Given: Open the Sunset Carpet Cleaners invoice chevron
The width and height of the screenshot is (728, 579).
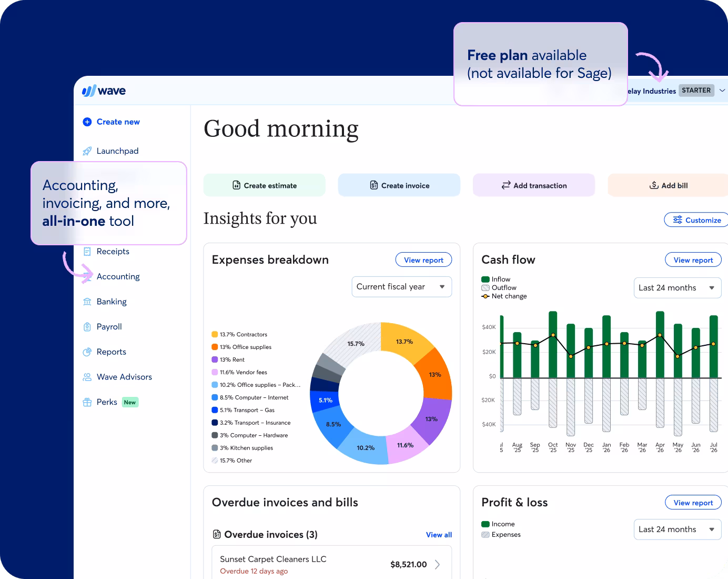Looking at the screenshot, I should (x=437, y=564).
